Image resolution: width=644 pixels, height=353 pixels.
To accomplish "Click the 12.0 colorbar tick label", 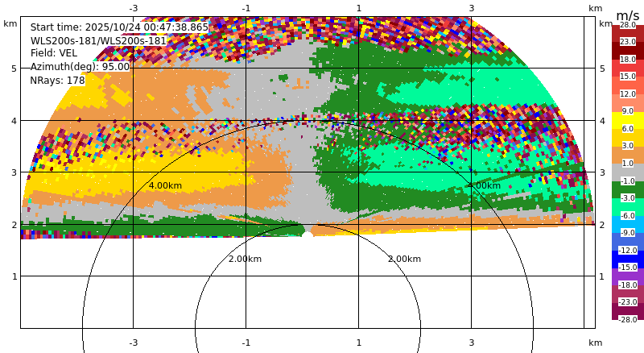I will point(628,93).
